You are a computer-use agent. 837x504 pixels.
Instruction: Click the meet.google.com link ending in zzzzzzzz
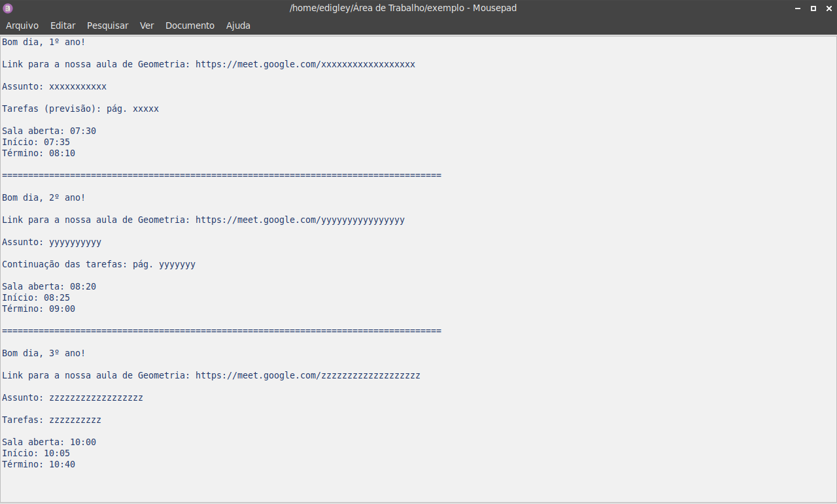point(308,375)
